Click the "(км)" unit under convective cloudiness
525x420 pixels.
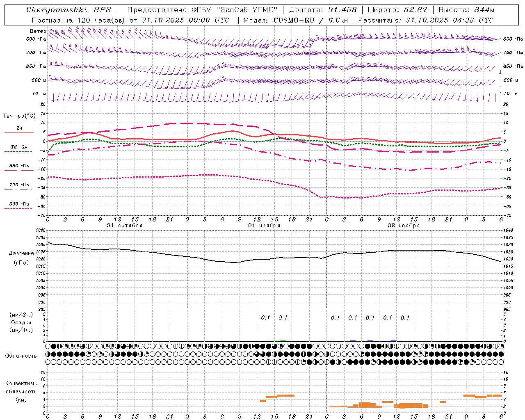click(21, 399)
